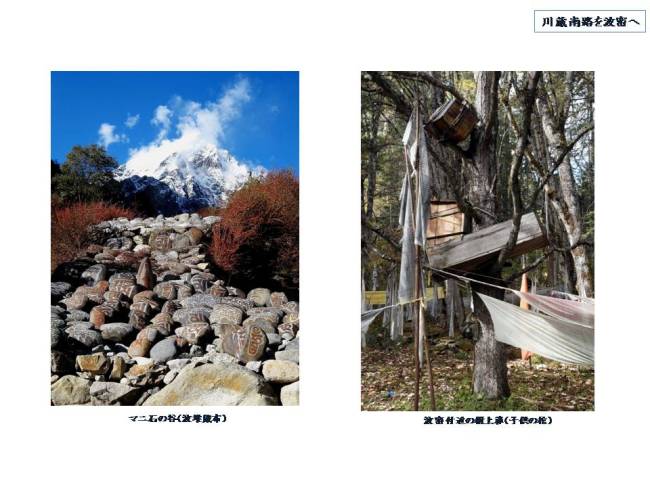Click the 川藏南路を波密へ title box
650x487 pixels.
tap(589, 22)
